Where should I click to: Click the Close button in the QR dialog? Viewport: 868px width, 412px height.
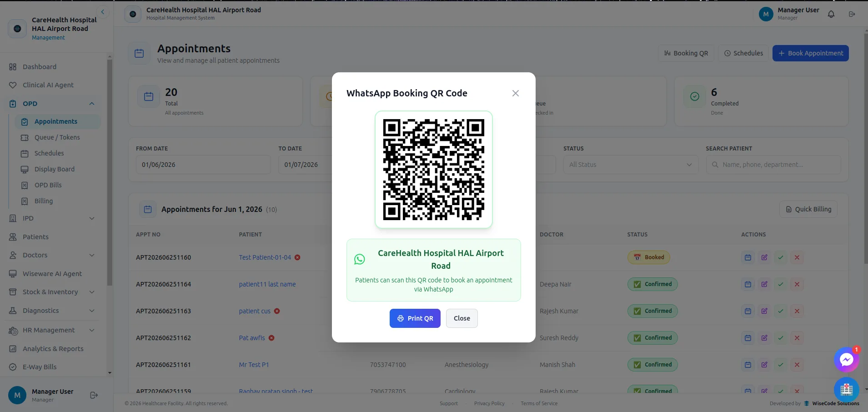pyautogui.click(x=462, y=318)
